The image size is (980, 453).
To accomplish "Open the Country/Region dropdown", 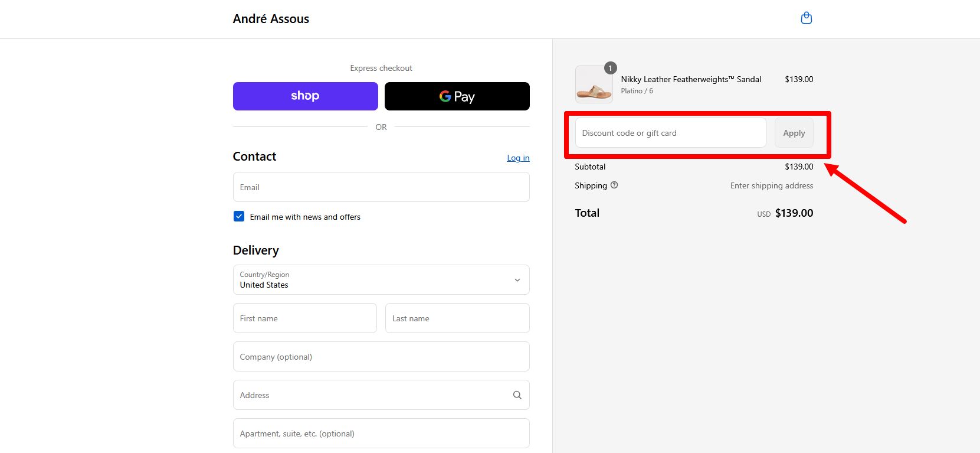I will tap(381, 280).
